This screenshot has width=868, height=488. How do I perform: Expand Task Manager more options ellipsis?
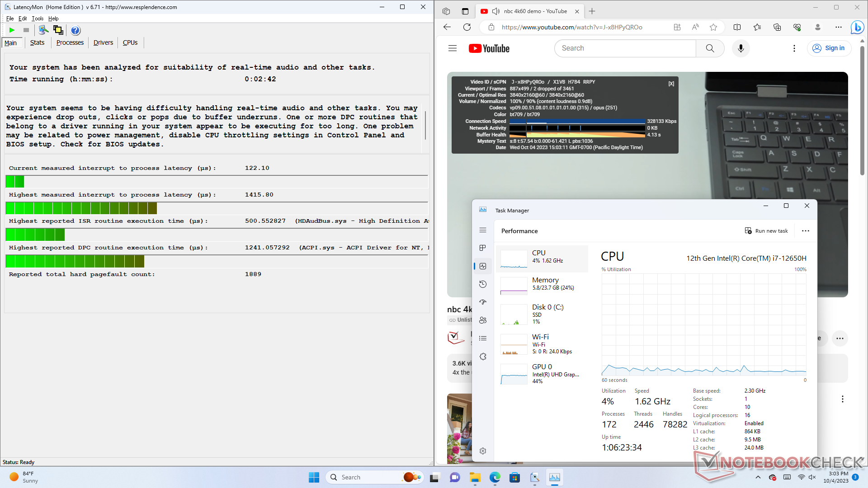point(806,231)
